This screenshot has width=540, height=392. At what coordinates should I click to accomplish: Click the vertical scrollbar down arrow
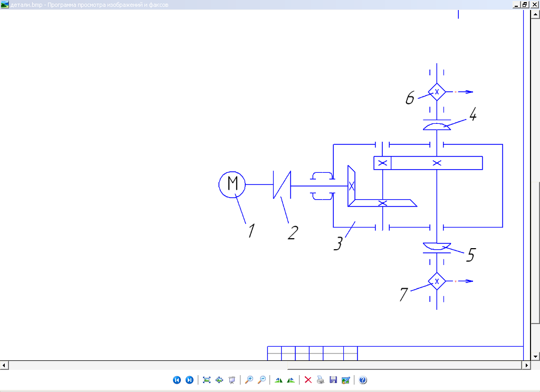(x=536, y=357)
